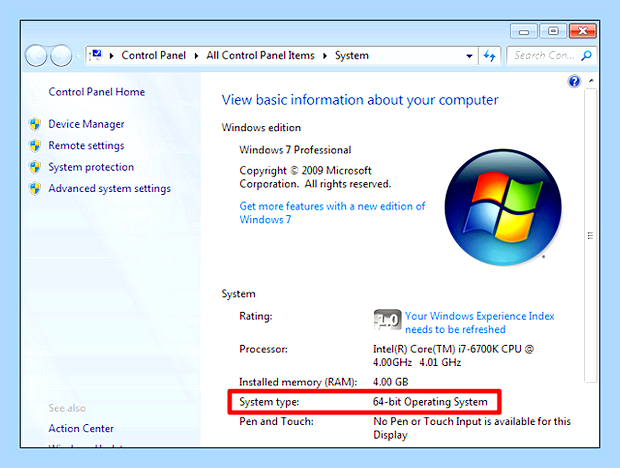Open Advanced system settings
Image resolution: width=620 pixels, height=468 pixels.
pos(110,189)
